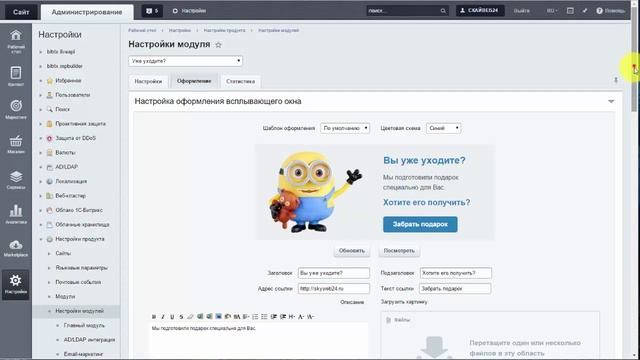
Task: Open the Контент sidebar section
Action: pos(16,76)
